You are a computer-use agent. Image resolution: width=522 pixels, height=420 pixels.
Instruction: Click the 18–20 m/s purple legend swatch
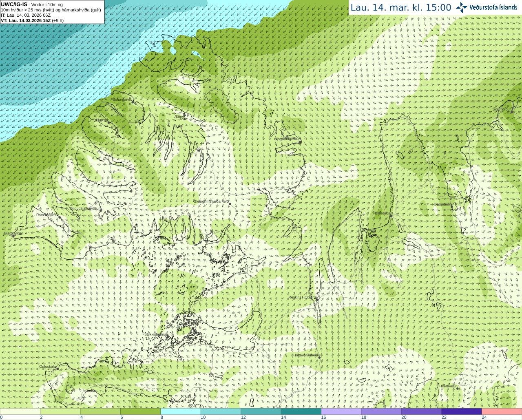point(381,411)
